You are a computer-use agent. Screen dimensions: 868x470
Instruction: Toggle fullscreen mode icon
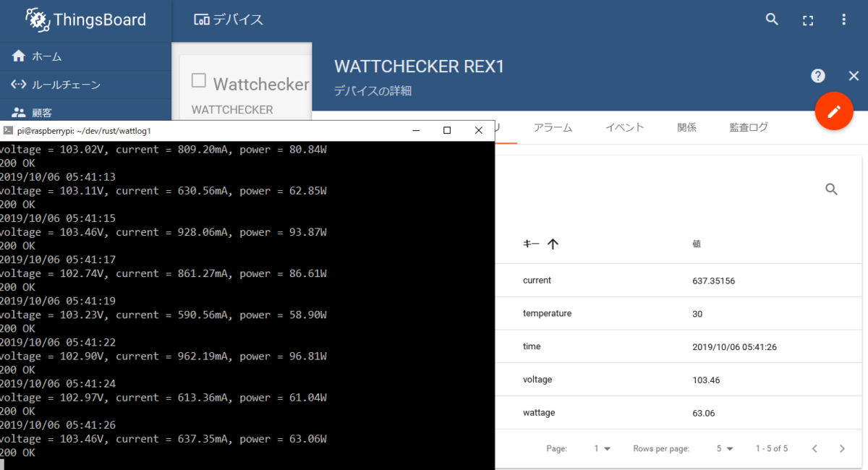pyautogui.click(x=808, y=20)
